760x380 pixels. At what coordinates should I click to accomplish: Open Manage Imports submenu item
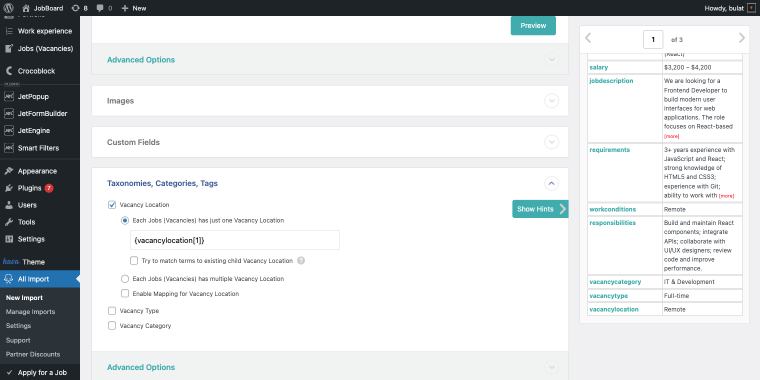point(30,312)
